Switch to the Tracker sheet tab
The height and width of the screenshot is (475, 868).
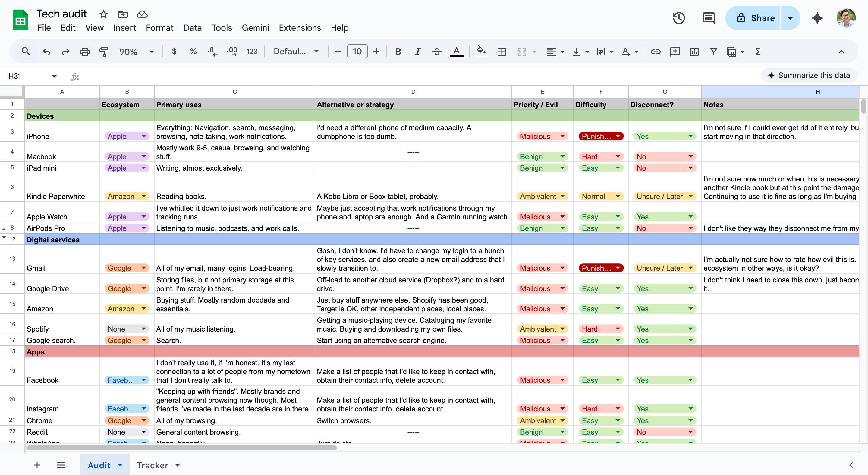pos(152,465)
